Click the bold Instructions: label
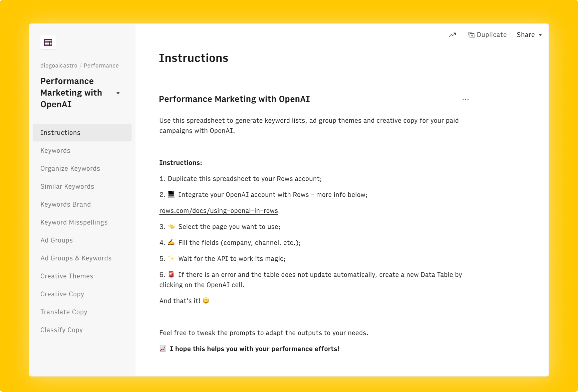The height and width of the screenshot is (392, 578). pos(181,163)
